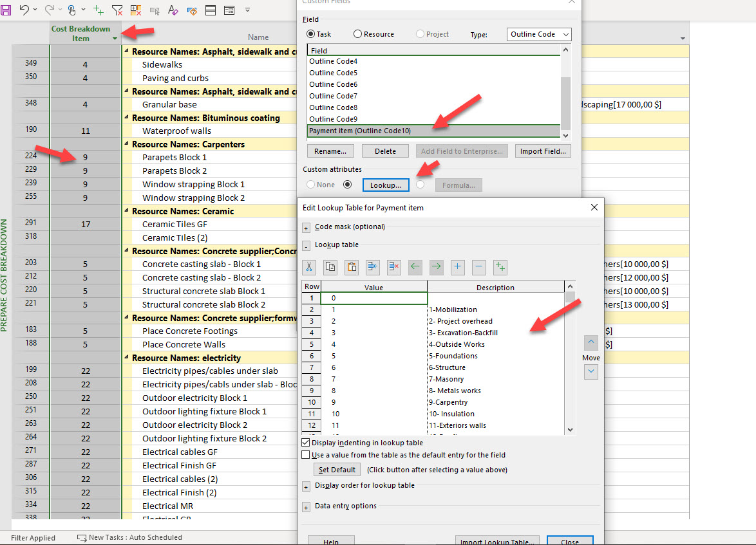This screenshot has width=756, height=545.
Task: Select the Resource radio button
Action: coord(357,34)
